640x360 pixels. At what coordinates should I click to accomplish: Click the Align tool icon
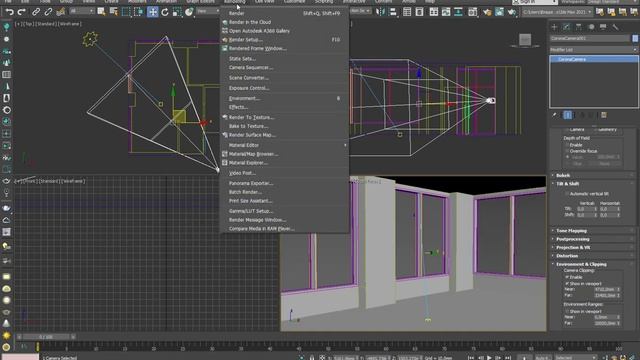[x=393, y=11]
